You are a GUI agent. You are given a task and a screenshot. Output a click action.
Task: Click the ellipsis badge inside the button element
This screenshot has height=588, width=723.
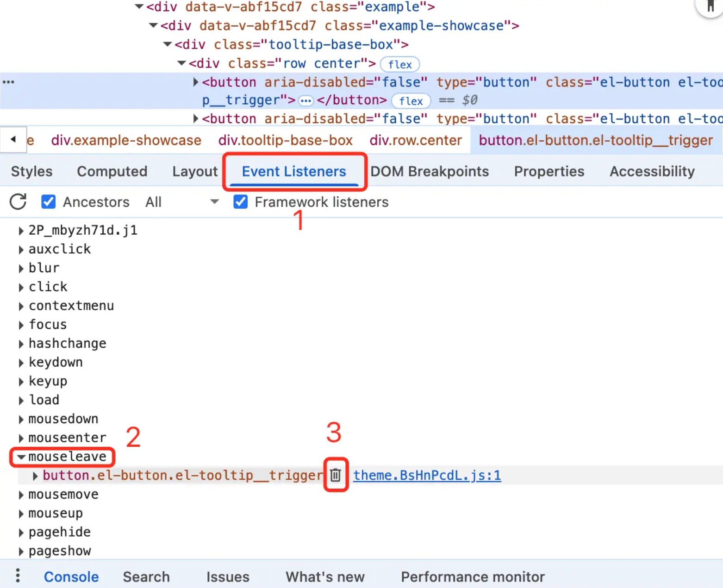click(305, 100)
